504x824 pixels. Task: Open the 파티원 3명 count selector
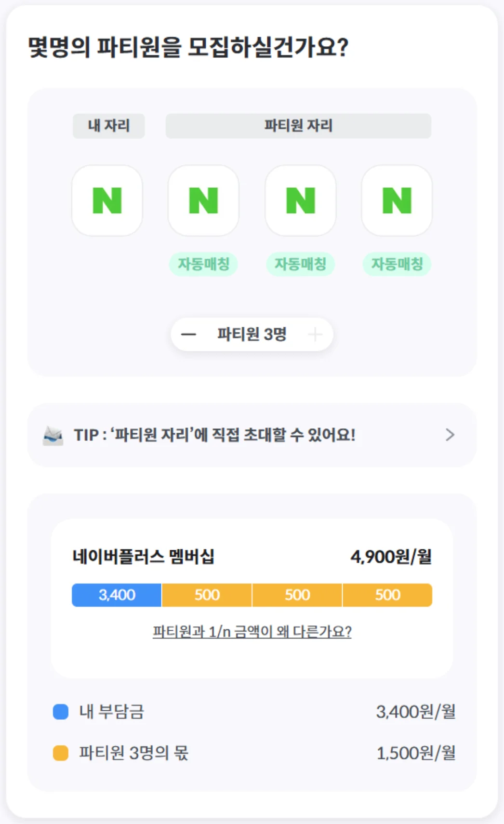252,334
